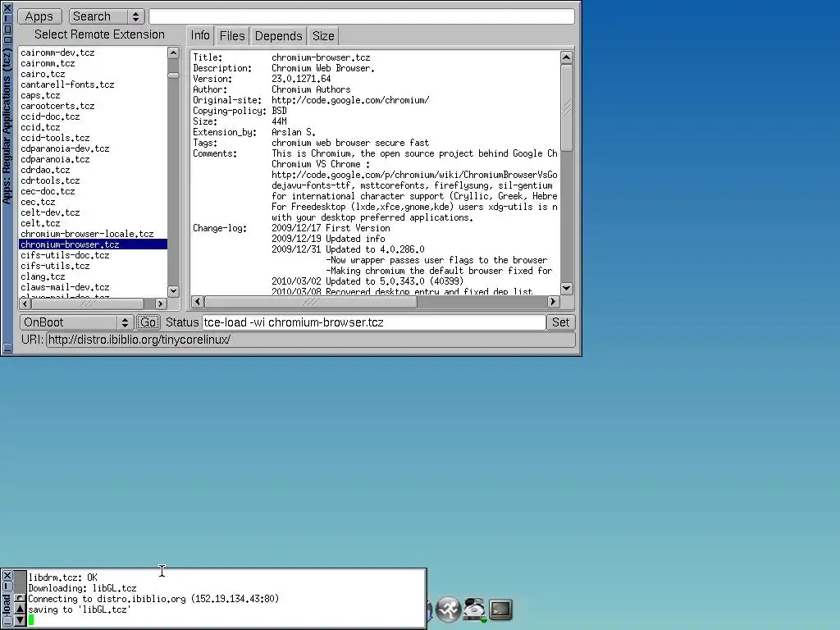The width and height of the screenshot is (840, 630).
Task: Open the Mount Tool disk dock icon
Action: coord(475,609)
